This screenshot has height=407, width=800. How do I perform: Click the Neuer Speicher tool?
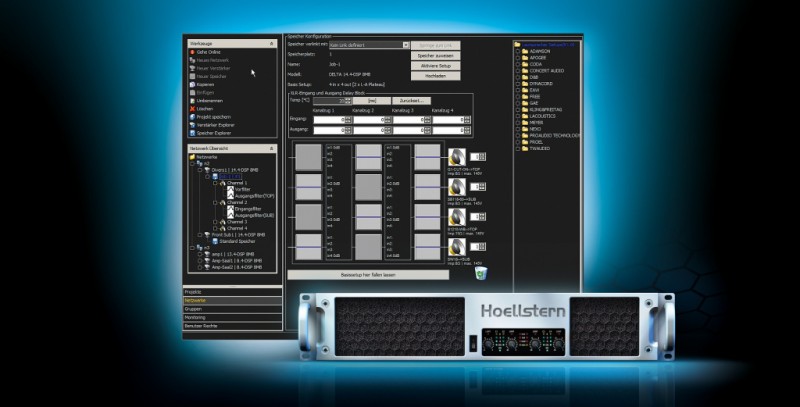coord(208,77)
